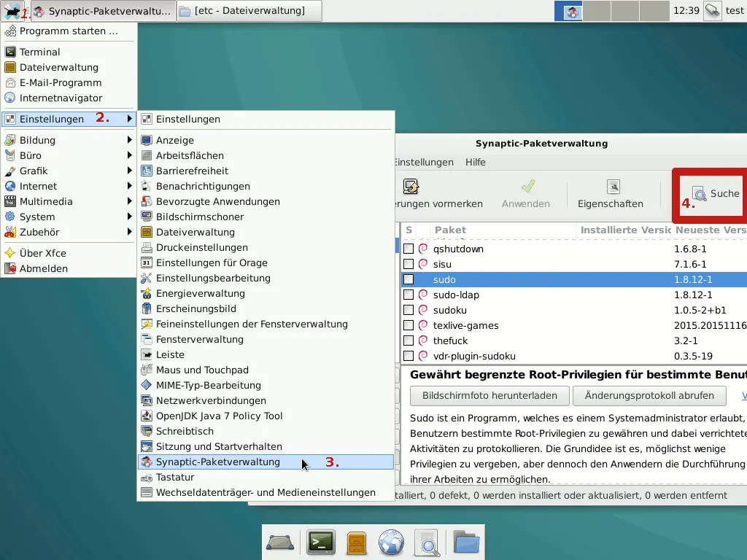The image size is (747, 560).
Task: Open the folder icon in the dock
Action: pos(466,542)
